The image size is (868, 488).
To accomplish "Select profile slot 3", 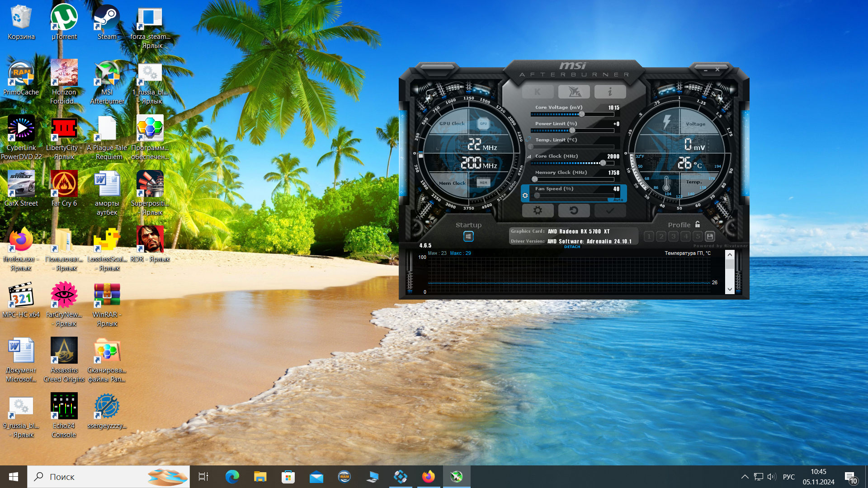I will (x=673, y=236).
